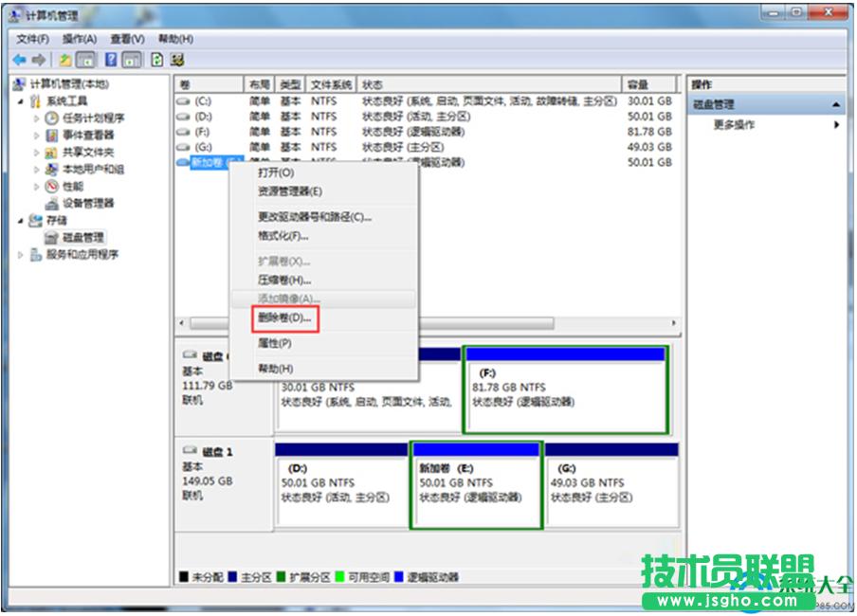
Task: Expand the 服务和应用程序 node arrow
Action: point(21,255)
